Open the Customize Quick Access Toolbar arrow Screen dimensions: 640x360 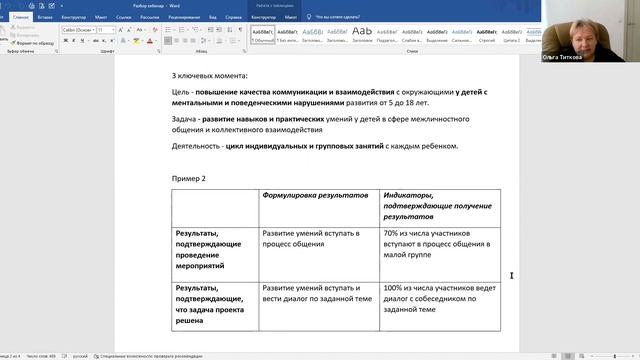pyautogui.click(x=62, y=6)
